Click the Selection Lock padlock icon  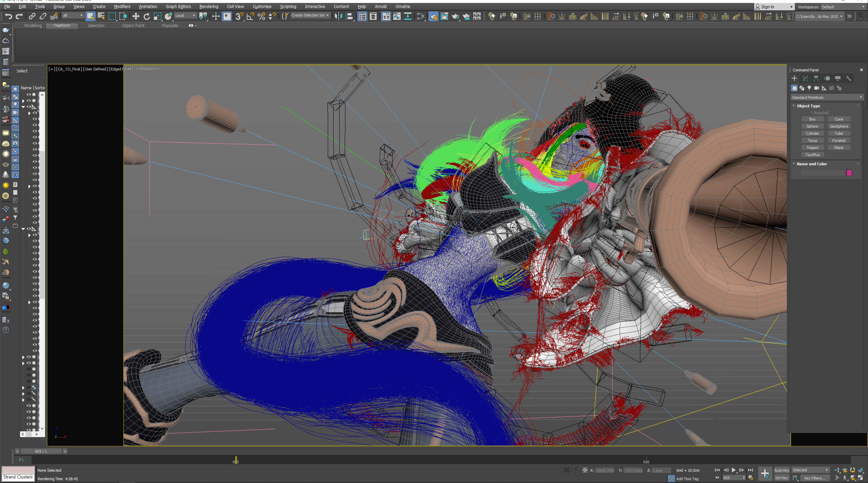pyautogui.click(x=576, y=471)
